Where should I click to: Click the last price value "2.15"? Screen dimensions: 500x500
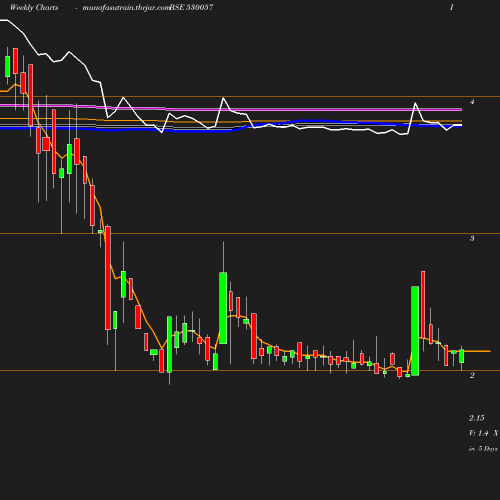[477, 418]
